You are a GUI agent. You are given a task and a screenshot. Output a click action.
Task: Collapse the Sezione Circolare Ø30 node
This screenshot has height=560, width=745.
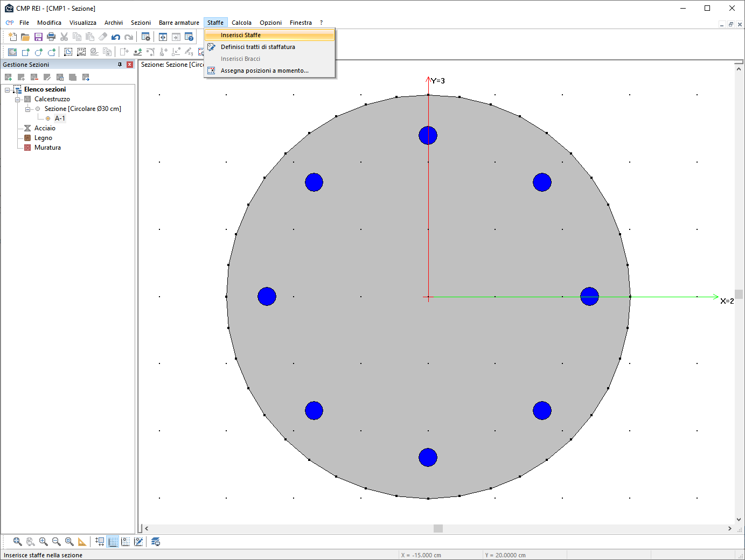tap(27, 109)
